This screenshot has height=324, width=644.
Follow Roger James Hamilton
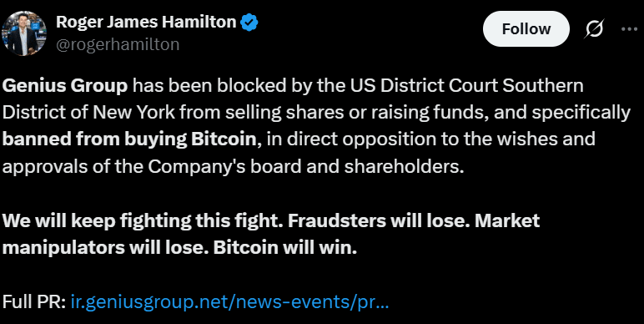pyautogui.click(x=526, y=28)
